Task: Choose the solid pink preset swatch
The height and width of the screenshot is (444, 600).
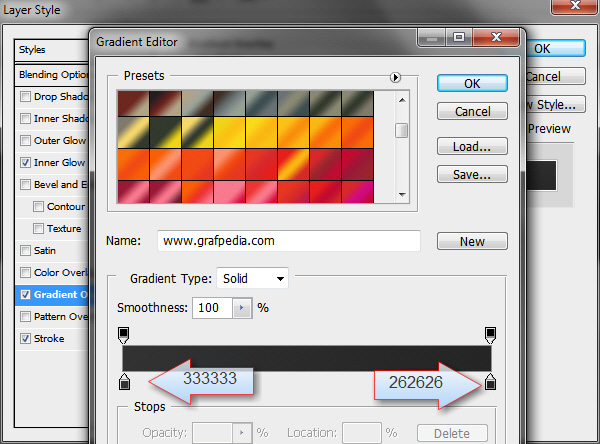Action: [229, 192]
